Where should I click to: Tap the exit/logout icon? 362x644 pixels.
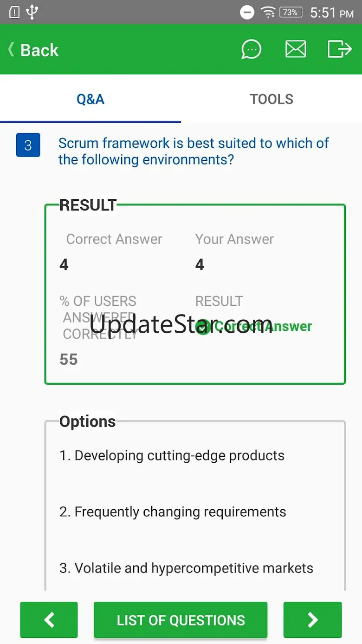[339, 49]
